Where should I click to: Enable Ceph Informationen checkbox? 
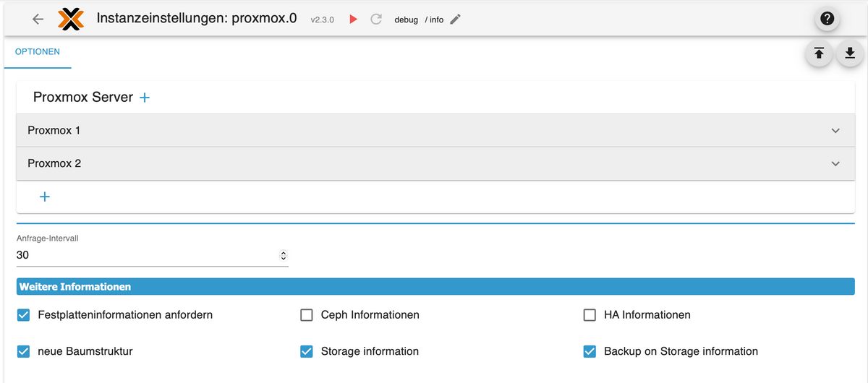(307, 315)
